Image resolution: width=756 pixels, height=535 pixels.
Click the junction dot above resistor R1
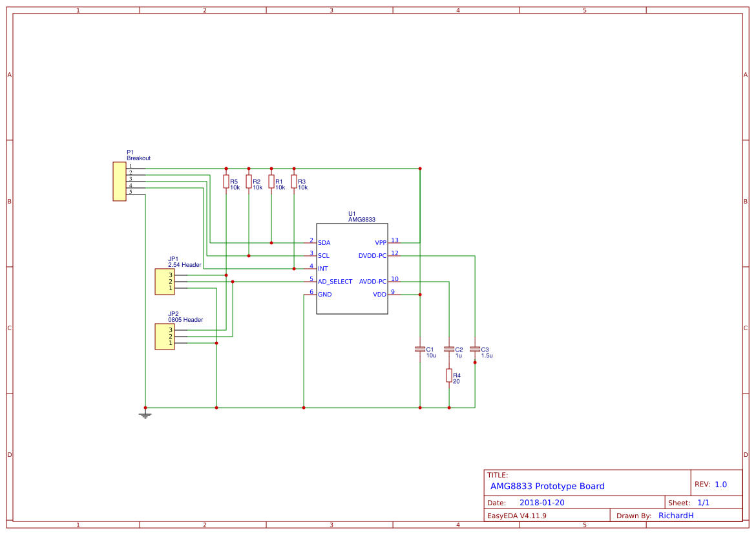coord(271,167)
